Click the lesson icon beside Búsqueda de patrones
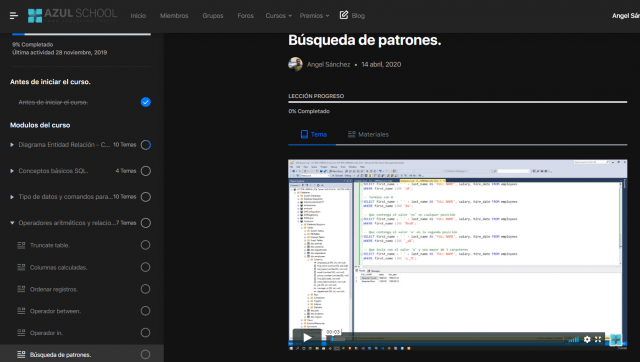The image size is (640, 362). [x=21, y=355]
